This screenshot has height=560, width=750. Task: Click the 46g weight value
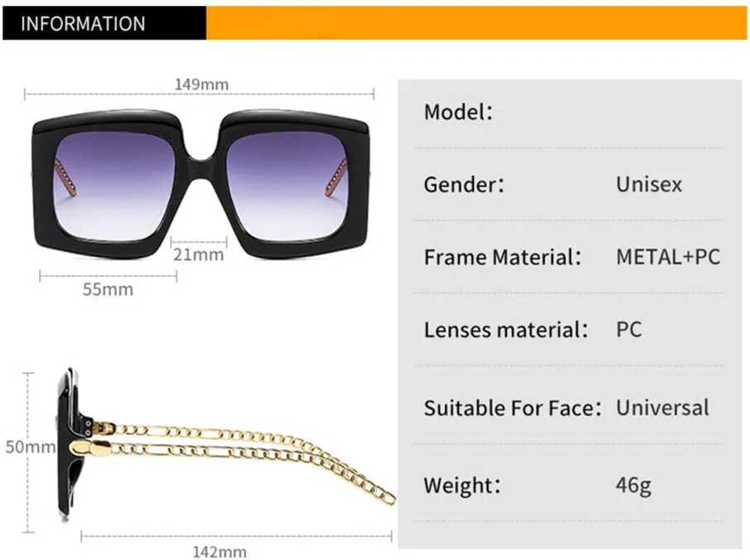pyautogui.click(x=633, y=485)
